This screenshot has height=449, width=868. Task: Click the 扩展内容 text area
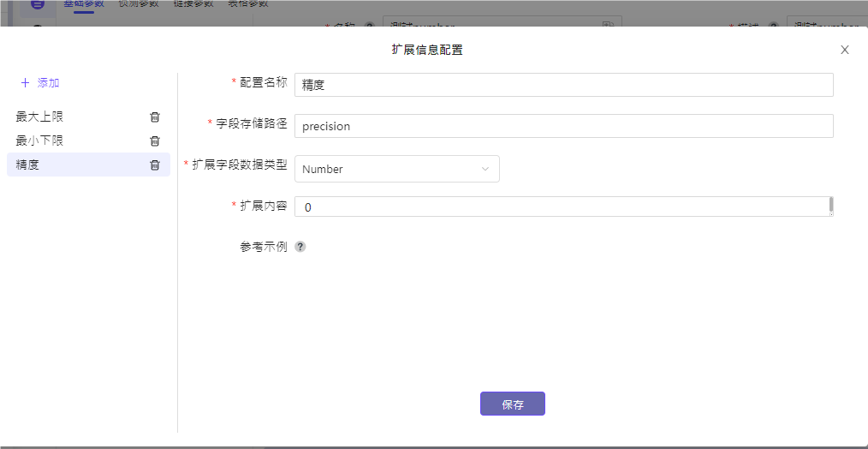[561, 207]
